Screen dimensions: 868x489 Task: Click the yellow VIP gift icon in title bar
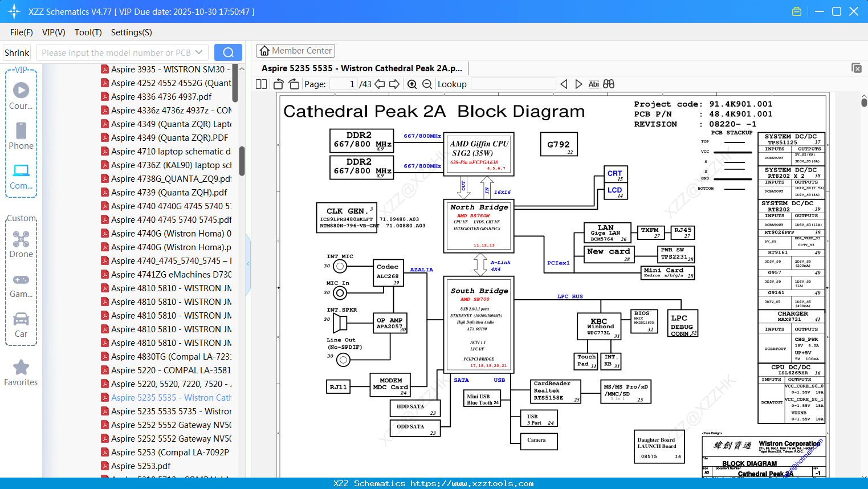coord(797,11)
